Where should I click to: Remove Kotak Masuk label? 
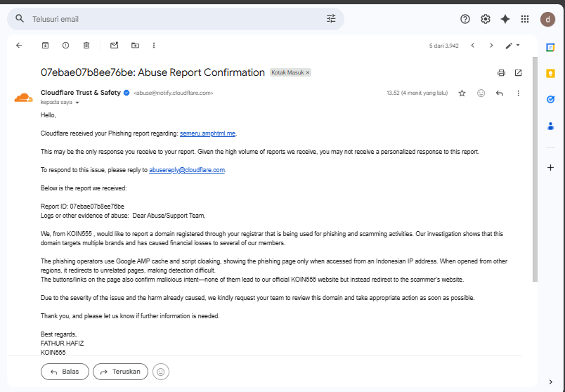point(307,73)
